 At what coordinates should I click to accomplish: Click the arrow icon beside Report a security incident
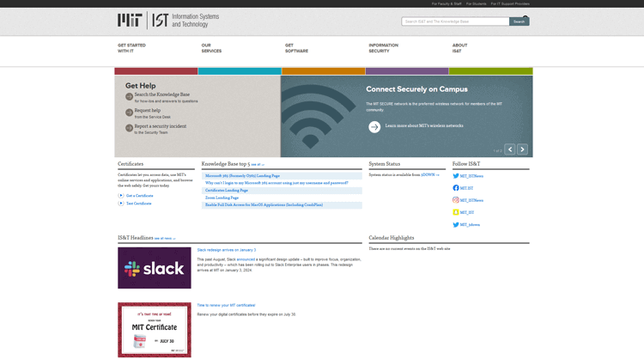(129, 128)
